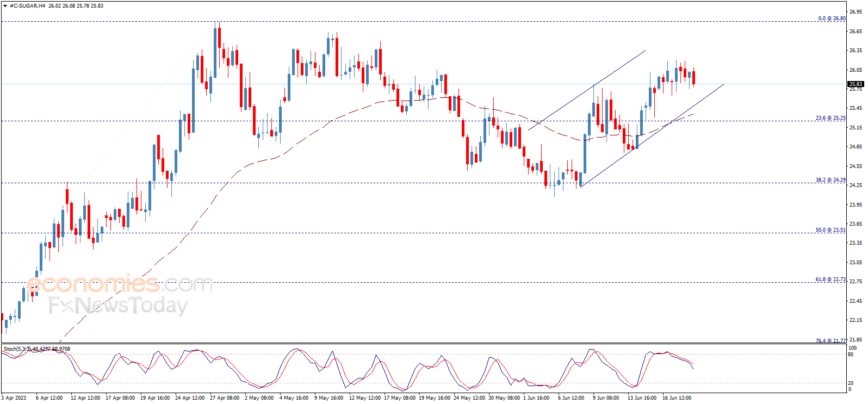Click the 19 Apr 16:00 time label
The height and width of the screenshot is (404, 868).
[x=155, y=398]
